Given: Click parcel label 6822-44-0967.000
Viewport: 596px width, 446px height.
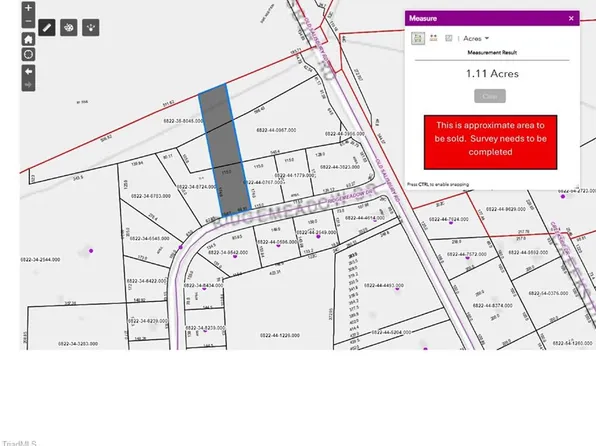Looking at the screenshot, I should (276, 130).
